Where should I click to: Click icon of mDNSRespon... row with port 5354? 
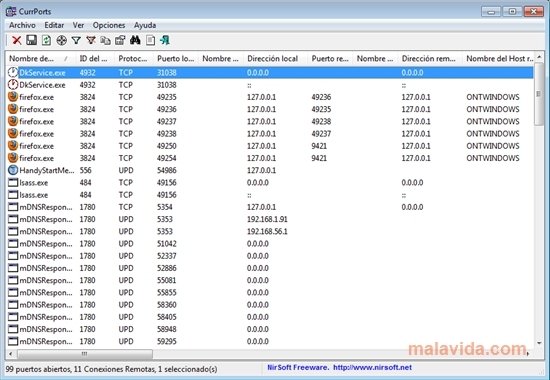pos(13,207)
